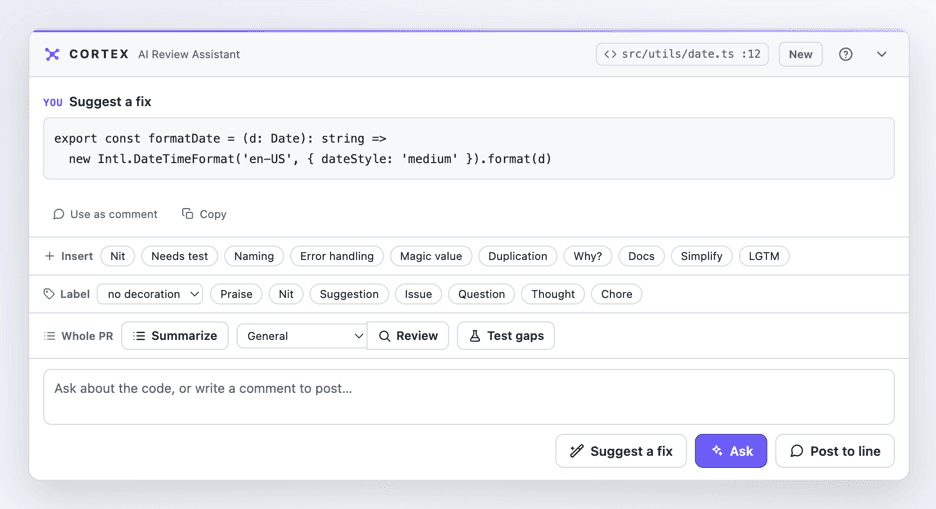
Task: Insert the Duplication snippet
Action: [x=518, y=256]
